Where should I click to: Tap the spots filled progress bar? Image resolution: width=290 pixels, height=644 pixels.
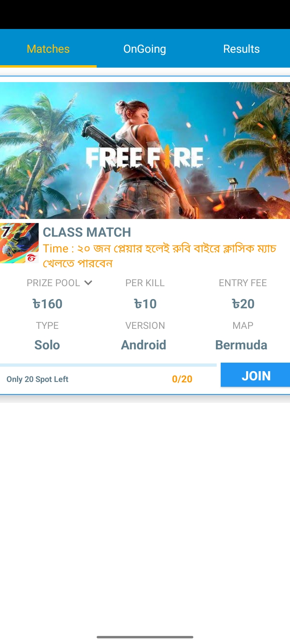point(108,365)
